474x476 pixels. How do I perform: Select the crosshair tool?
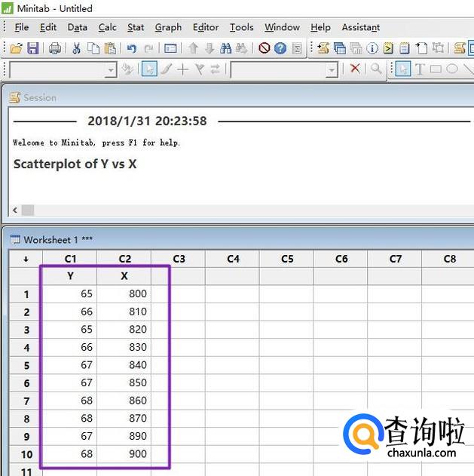[182, 69]
